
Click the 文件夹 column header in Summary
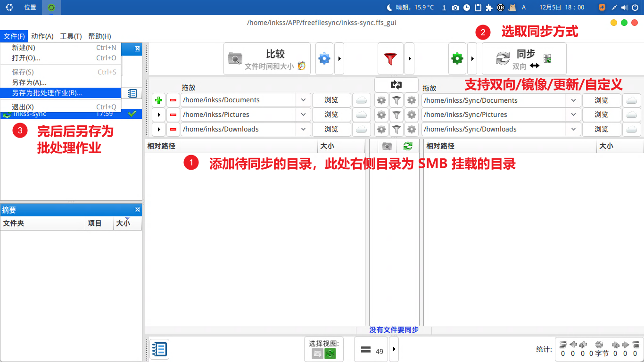pyautogui.click(x=43, y=223)
